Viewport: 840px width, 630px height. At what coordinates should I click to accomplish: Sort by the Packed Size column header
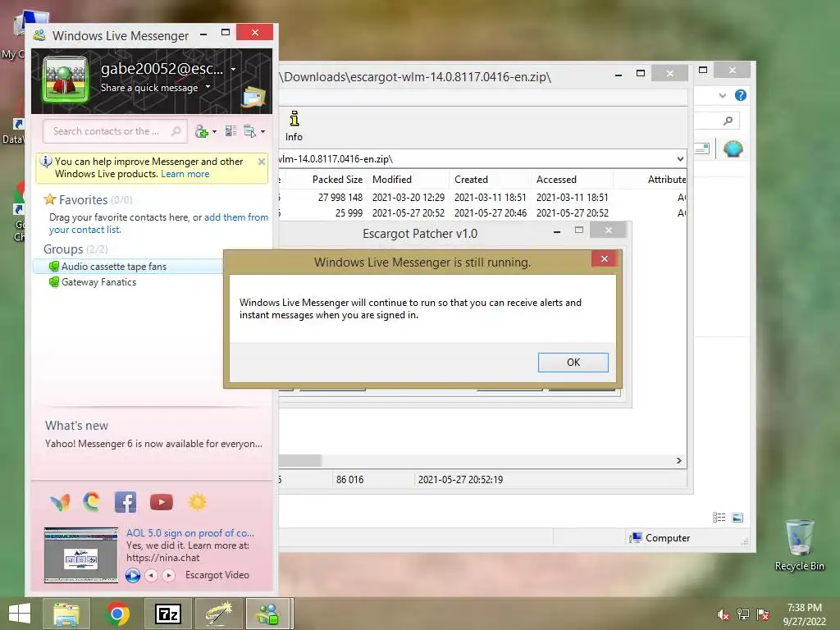pos(337,180)
